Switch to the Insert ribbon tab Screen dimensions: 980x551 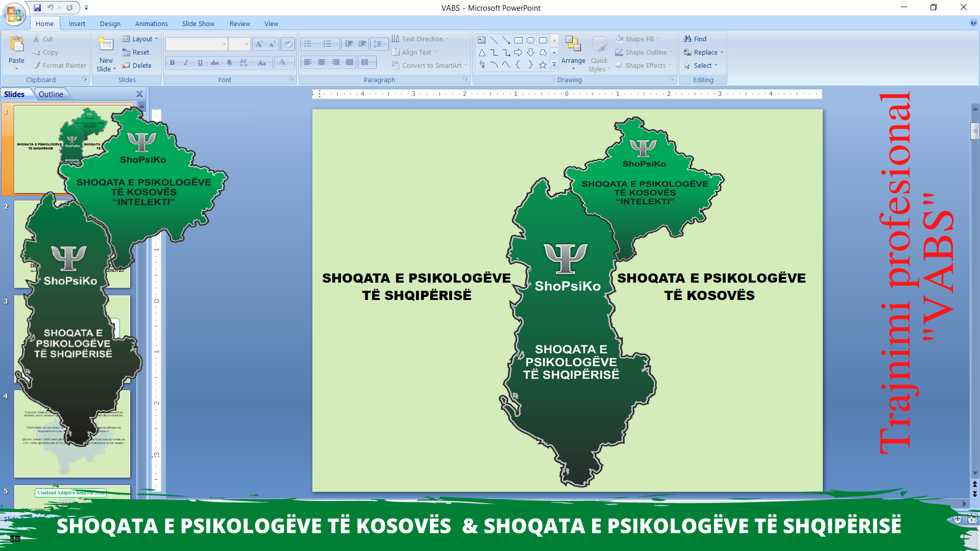(77, 23)
